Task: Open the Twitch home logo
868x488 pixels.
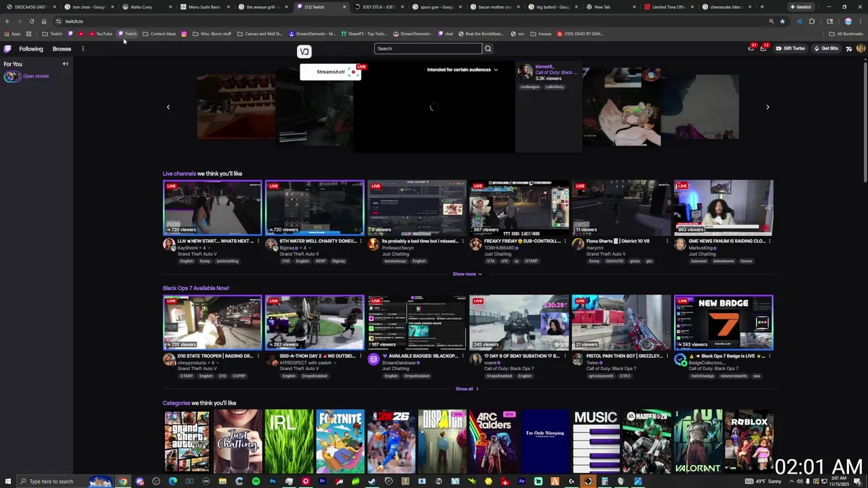Action: point(7,49)
